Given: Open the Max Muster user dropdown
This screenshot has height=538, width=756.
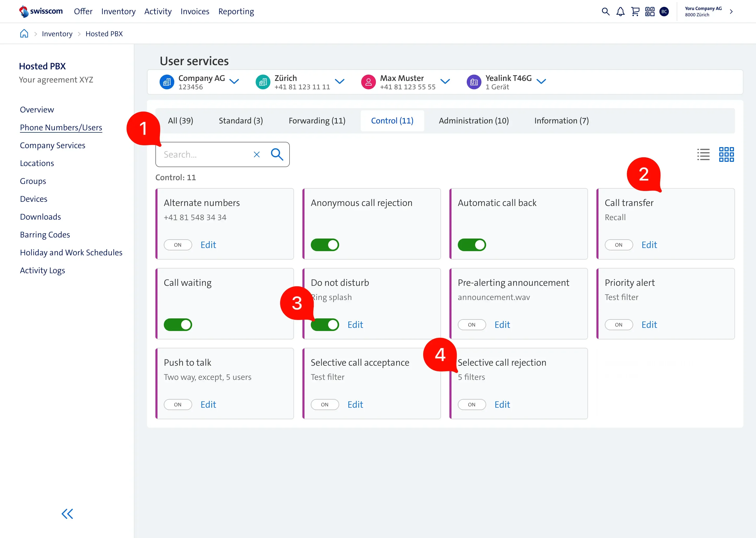Looking at the screenshot, I should pyautogui.click(x=445, y=82).
